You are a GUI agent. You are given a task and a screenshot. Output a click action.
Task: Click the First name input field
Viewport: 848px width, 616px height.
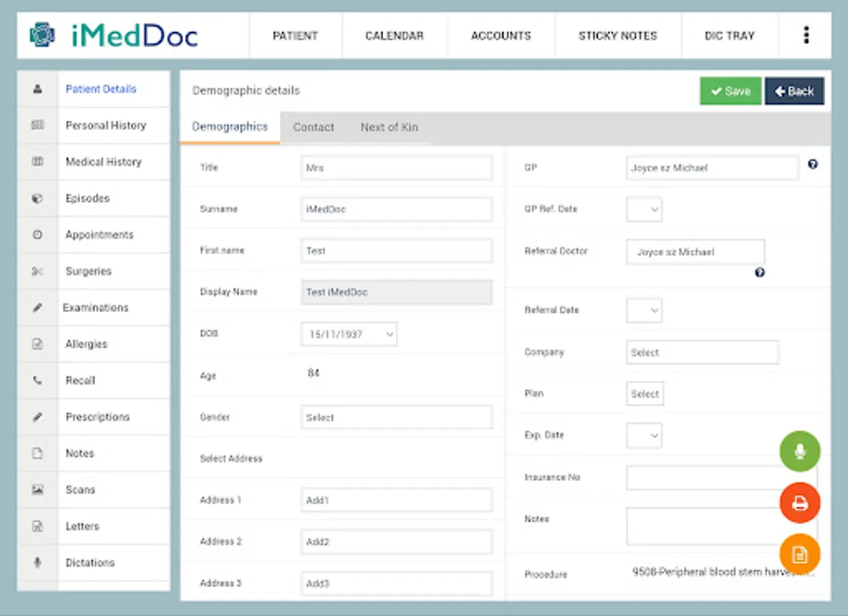396,251
